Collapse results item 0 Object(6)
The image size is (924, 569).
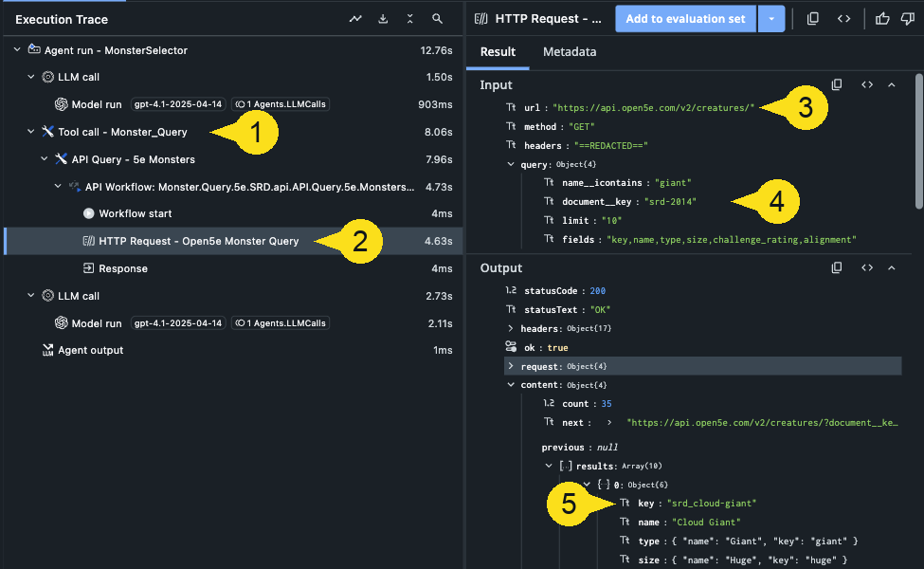[587, 484]
